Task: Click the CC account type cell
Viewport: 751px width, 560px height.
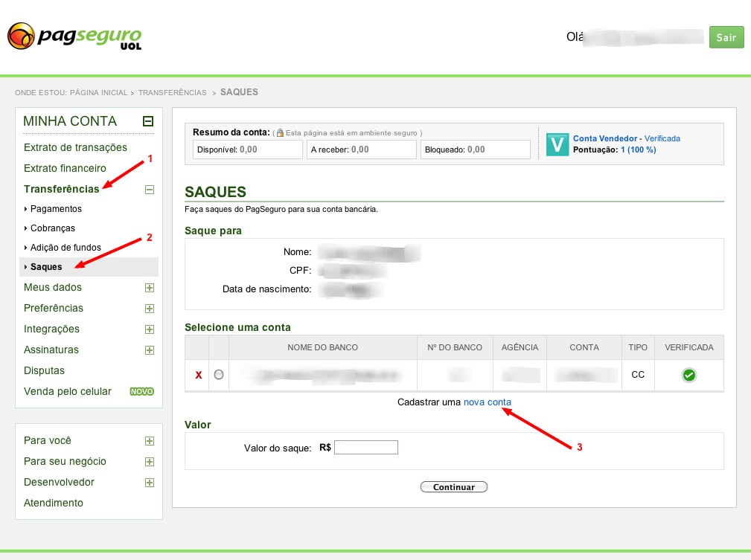Action: click(638, 375)
